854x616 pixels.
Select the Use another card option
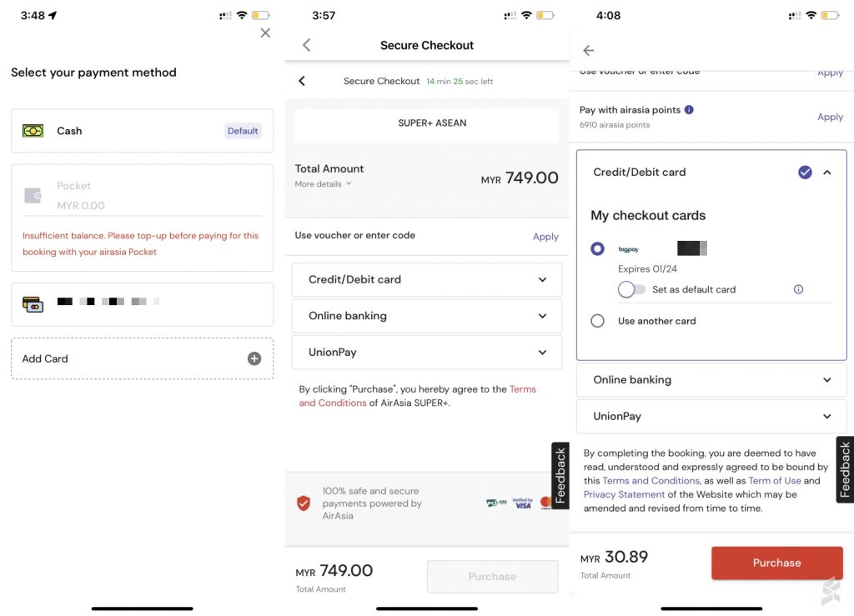coord(597,321)
